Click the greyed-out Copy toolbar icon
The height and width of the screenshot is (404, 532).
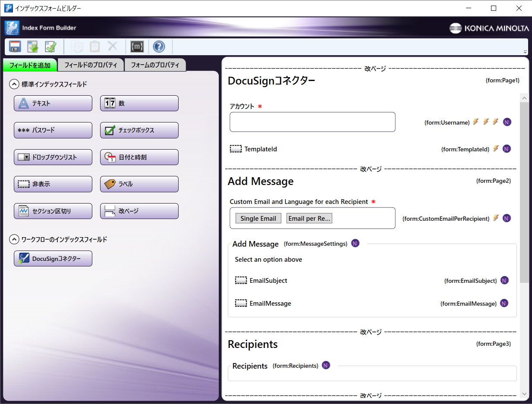click(x=77, y=47)
